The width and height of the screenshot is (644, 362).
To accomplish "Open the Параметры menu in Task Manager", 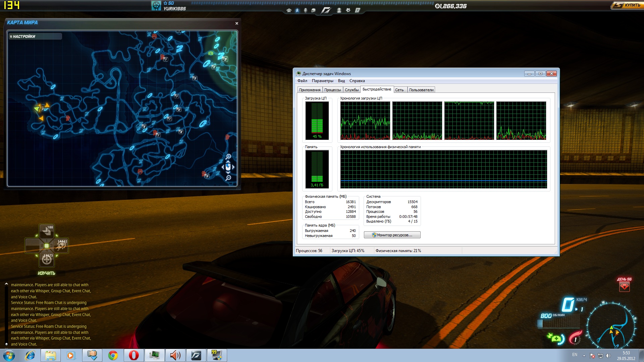I will 322,81.
